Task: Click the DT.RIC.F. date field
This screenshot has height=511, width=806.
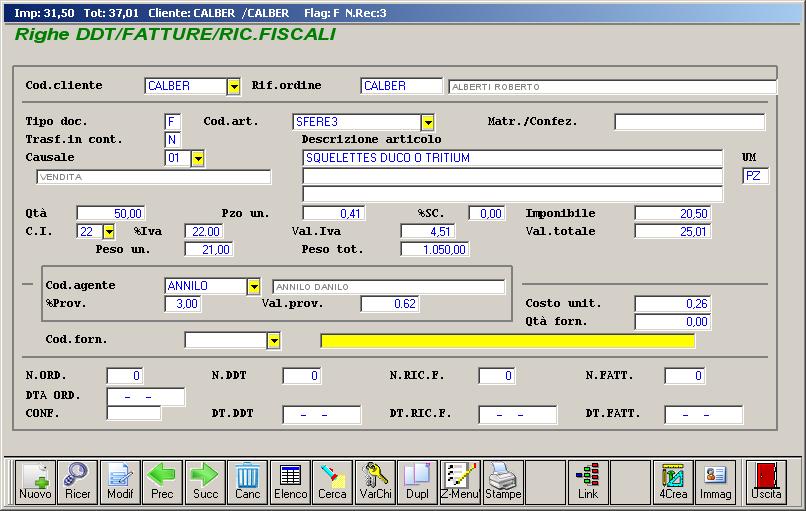Action: coord(518,414)
